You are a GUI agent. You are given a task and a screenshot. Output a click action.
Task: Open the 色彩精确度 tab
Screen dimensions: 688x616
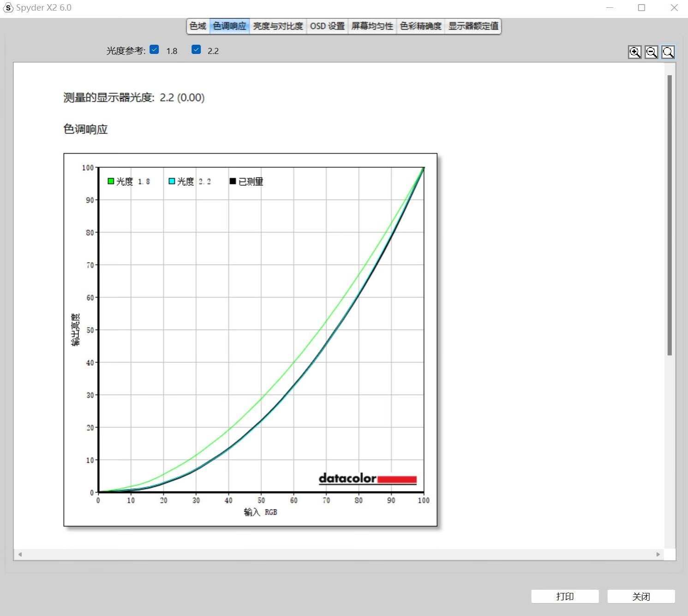tap(420, 26)
